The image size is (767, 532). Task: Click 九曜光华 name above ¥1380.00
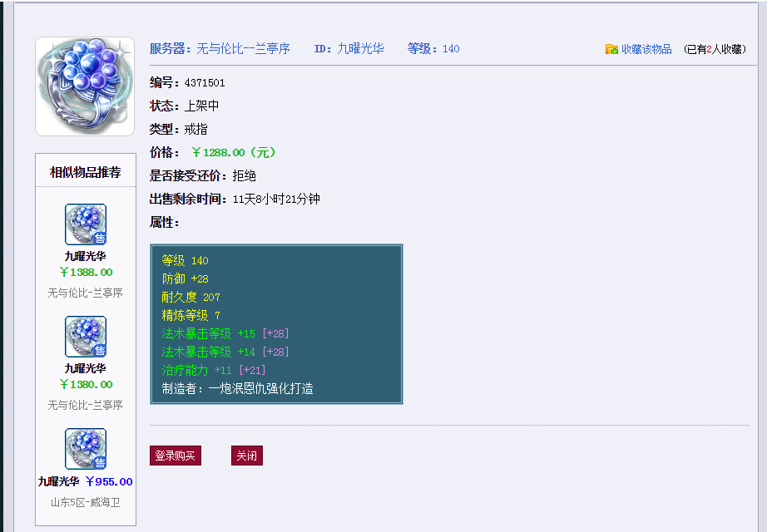click(x=85, y=368)
